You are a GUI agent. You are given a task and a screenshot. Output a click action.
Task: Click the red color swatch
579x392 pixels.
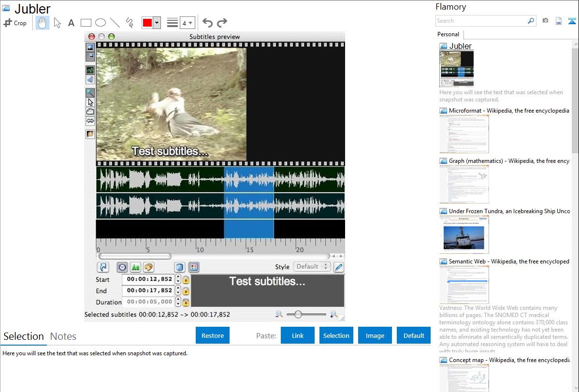click(147, 23)
